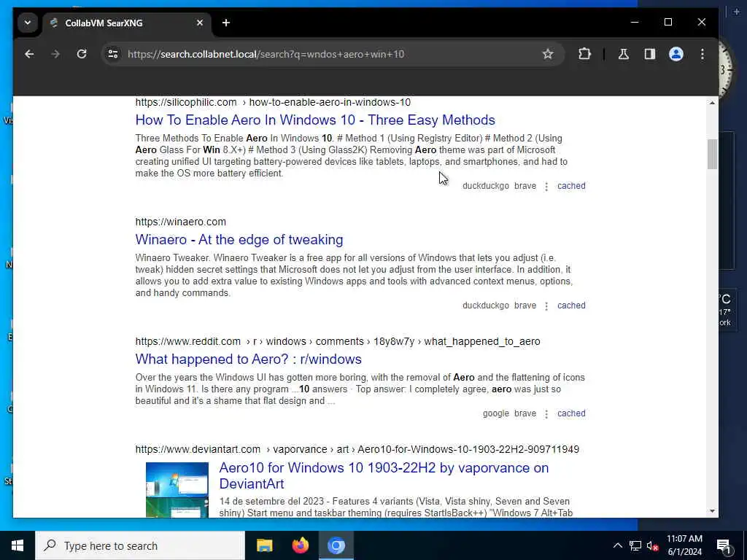Click the Aero10 DeviantArt thumbnail image
747x560 pixels.
(x=177, y=489)
